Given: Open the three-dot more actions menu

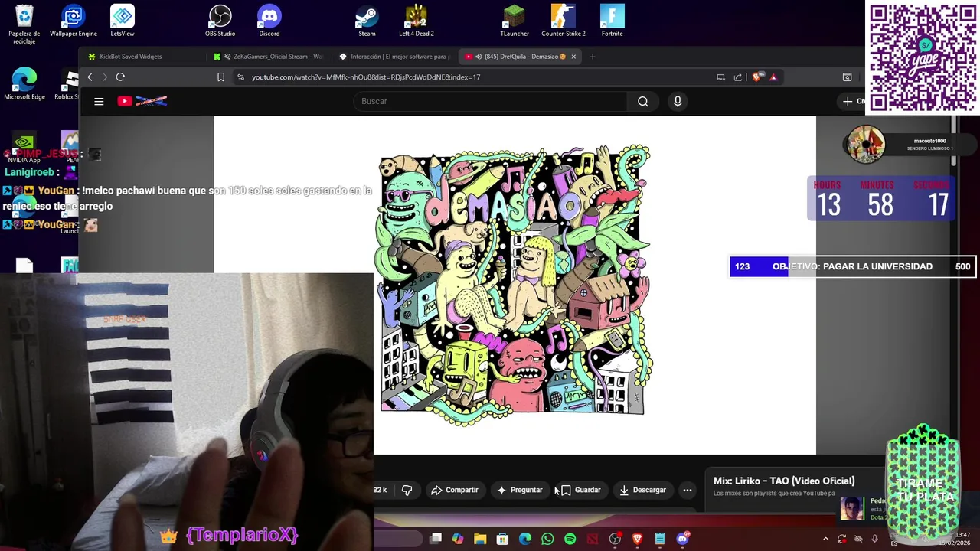Looking at the screenshot, I should pos(688,490).
